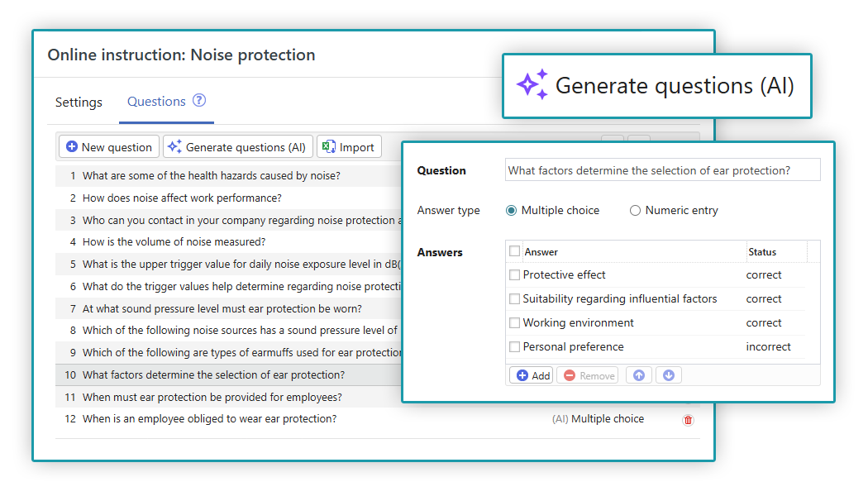Check the Protective effect answer checkbox
The image size is (868, 496).
tap(514, 274)
